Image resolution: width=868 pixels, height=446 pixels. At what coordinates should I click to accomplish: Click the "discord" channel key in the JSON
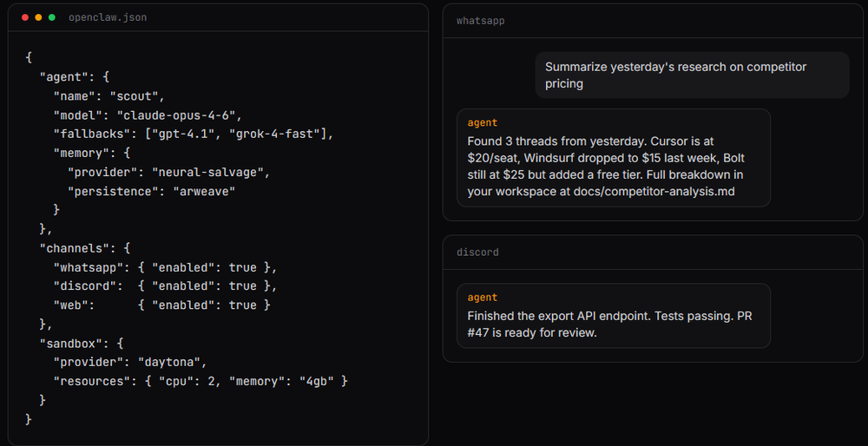pyautogui.click(x=85, y=286)
